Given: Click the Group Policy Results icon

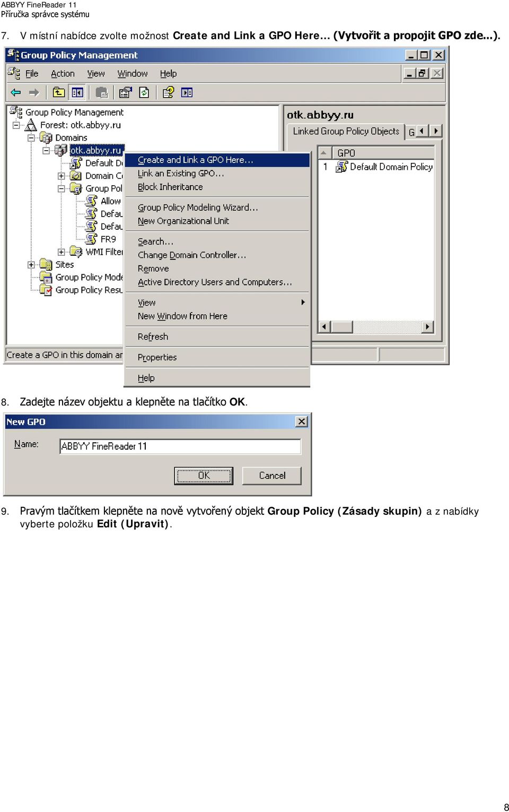Looking at the screenshot, I should click(46, 290).
